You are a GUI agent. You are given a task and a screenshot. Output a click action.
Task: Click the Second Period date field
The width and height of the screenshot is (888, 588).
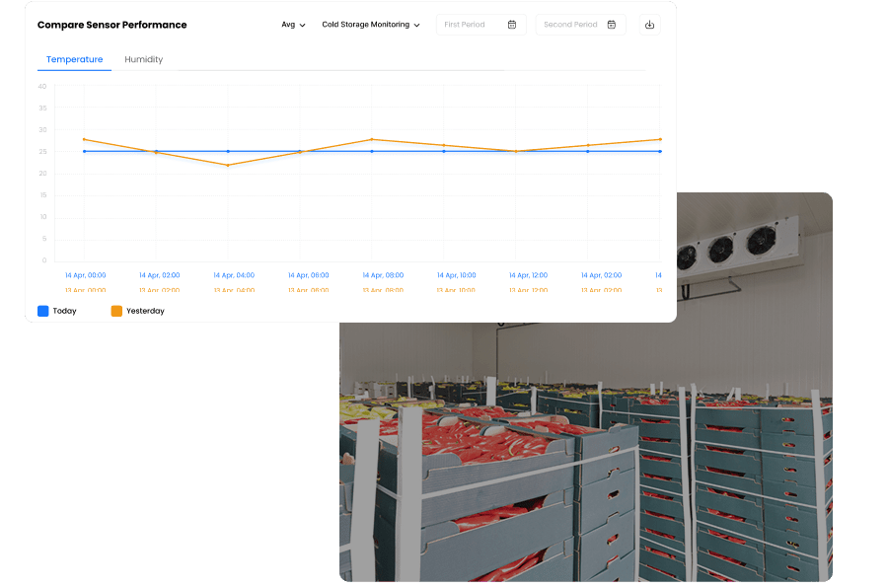(570, 25)
